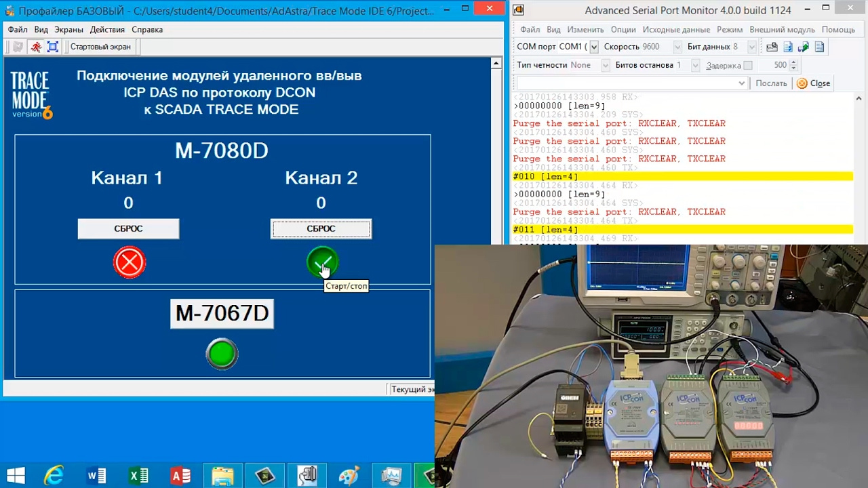
Task: Open the Исходные данные menu
Action: [676, 30]
